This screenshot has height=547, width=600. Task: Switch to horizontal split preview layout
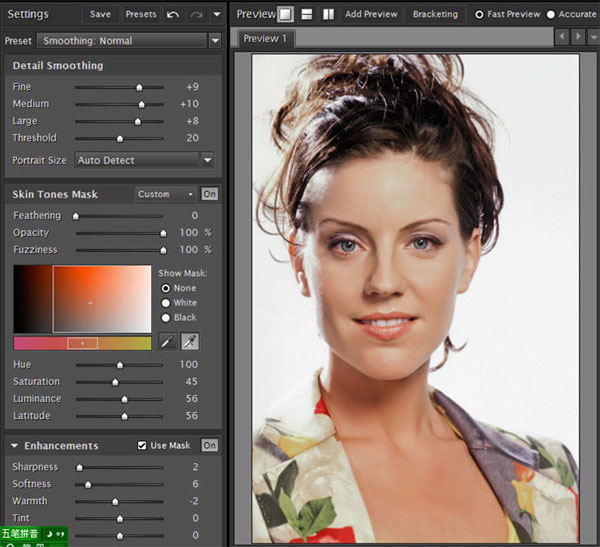click(x=307, y=14)
